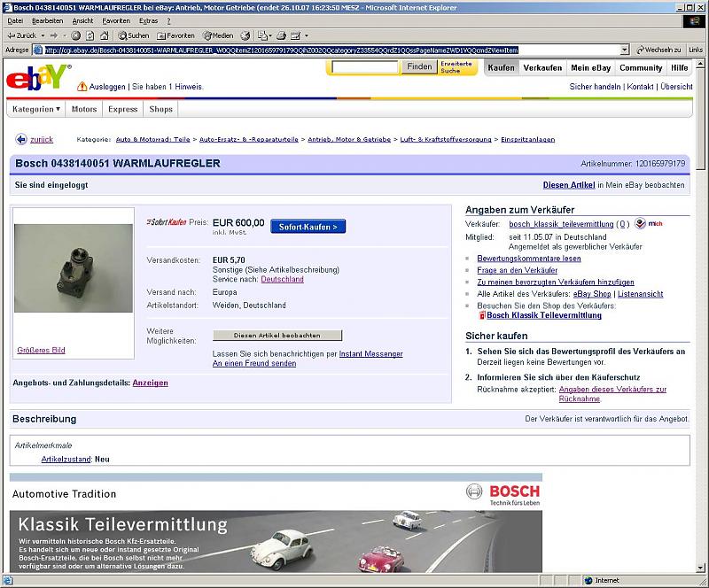Open the Zurück history dropdown arrow
The image size is (709, 588).
click(43, 35)
